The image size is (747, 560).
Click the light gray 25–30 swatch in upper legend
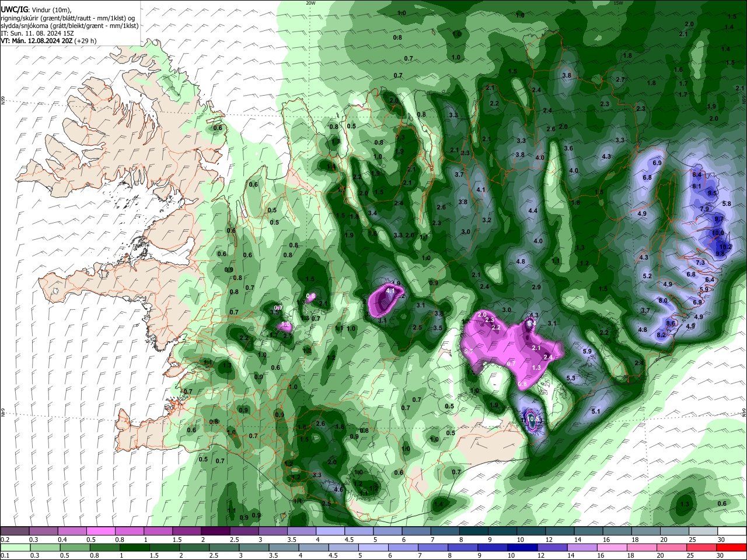click(x=703, y=531)
